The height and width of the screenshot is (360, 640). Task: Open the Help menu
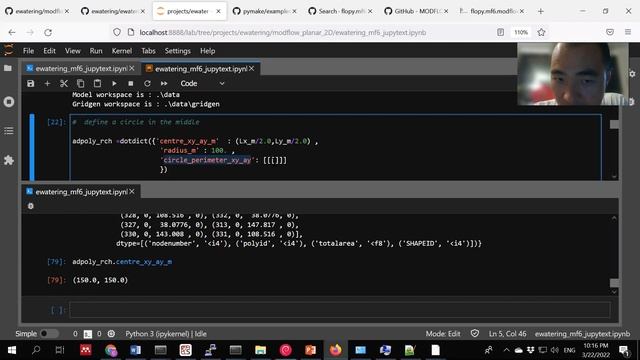[x=207, y=51]
